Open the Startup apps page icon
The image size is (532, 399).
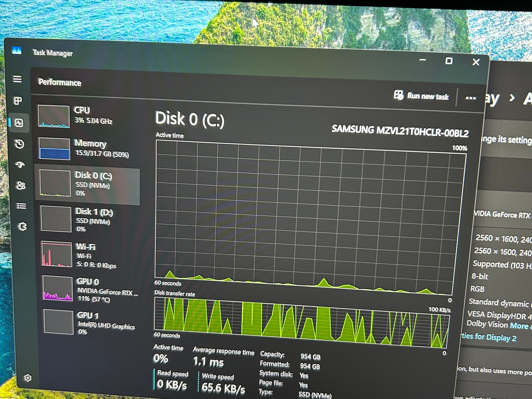click(x=20, y=165)
